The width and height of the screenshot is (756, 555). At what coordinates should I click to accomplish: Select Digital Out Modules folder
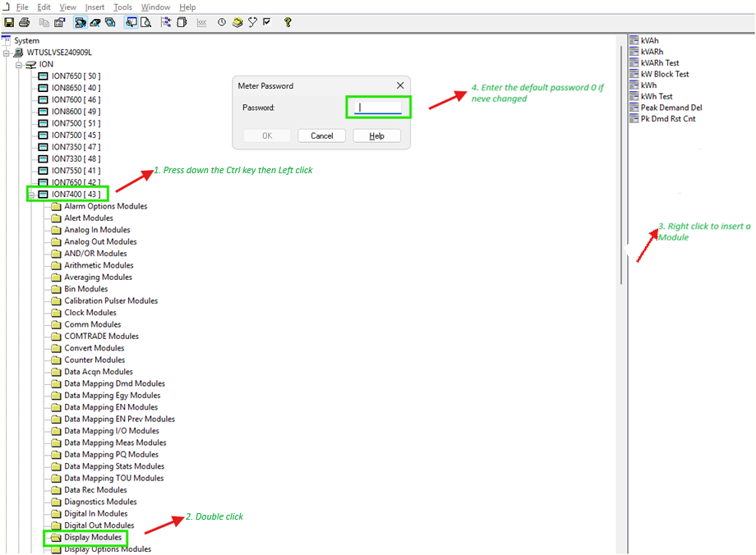(99, 525)
